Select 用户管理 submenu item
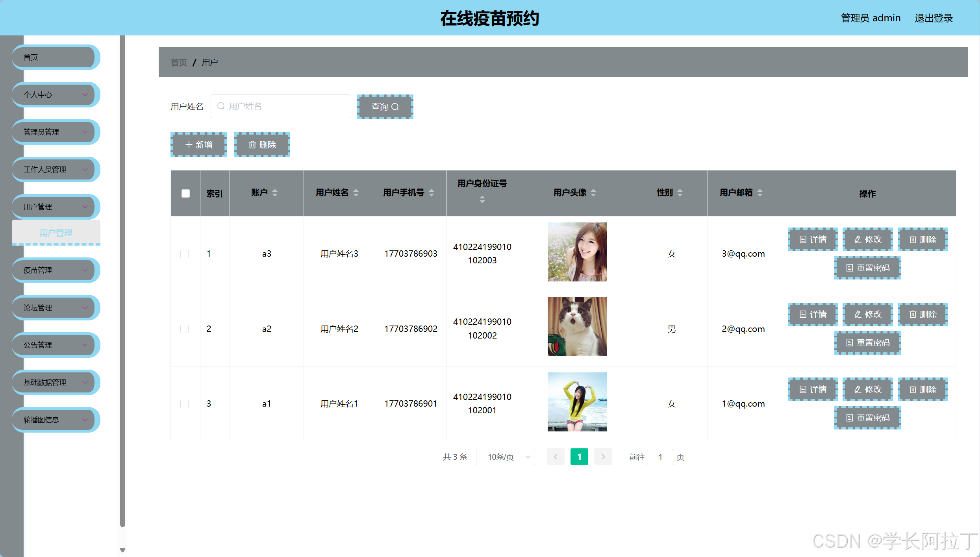 [x=56, y=233]
